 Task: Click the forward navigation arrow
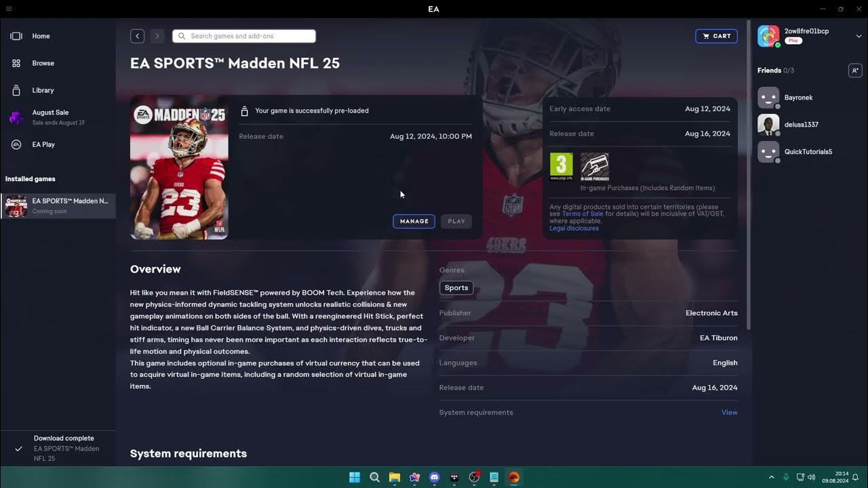[x=157, y=36]
